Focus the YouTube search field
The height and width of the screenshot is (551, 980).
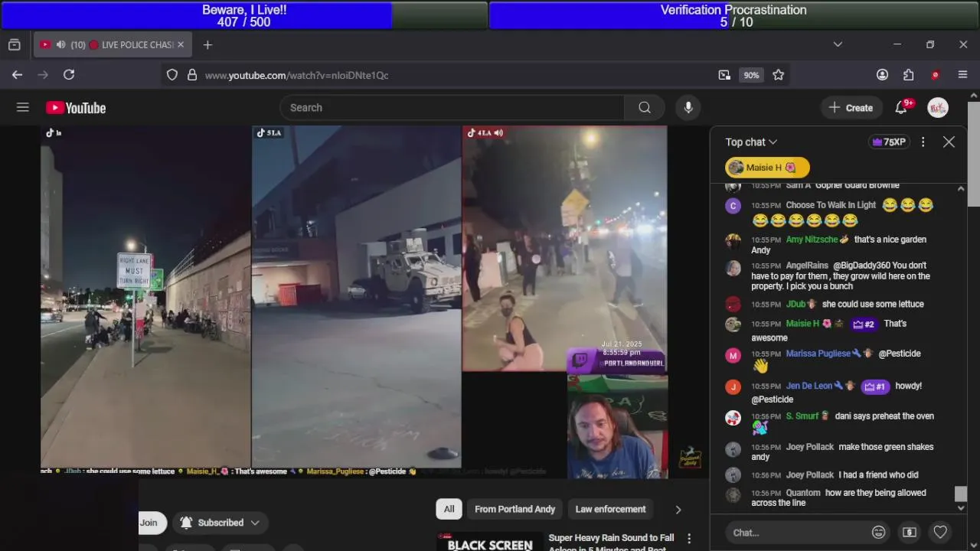tap(452, 108)
